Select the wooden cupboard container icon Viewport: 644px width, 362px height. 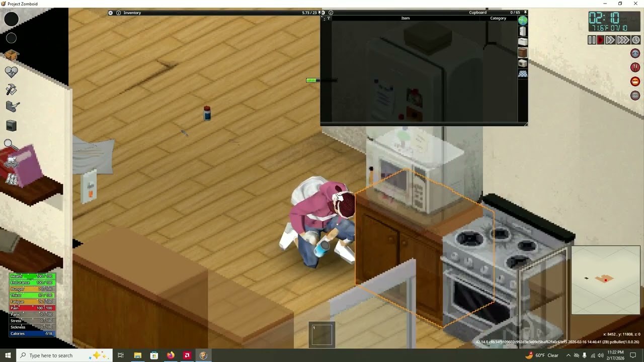click(x=523, y=53)
